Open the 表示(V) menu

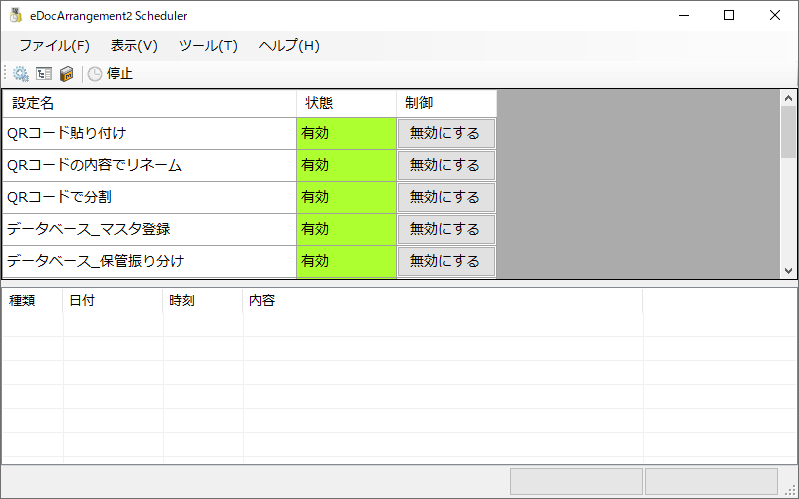pos(134,45)
